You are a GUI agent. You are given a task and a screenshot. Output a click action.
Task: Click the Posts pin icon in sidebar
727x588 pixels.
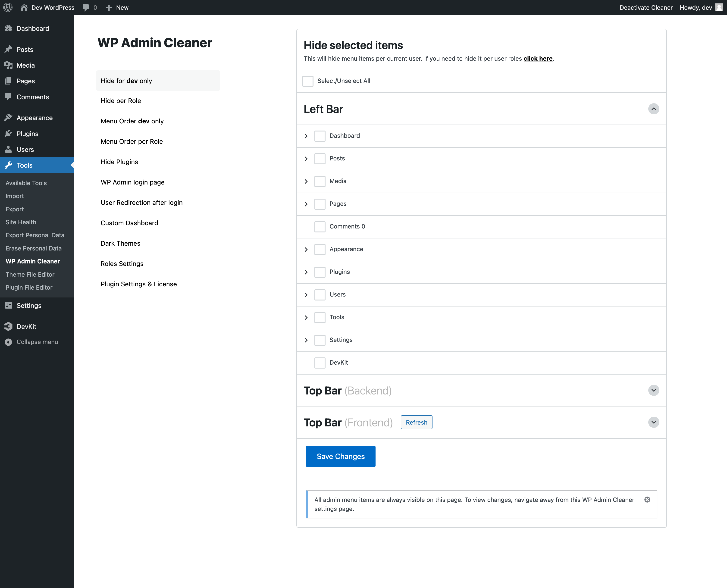(9, 50)
